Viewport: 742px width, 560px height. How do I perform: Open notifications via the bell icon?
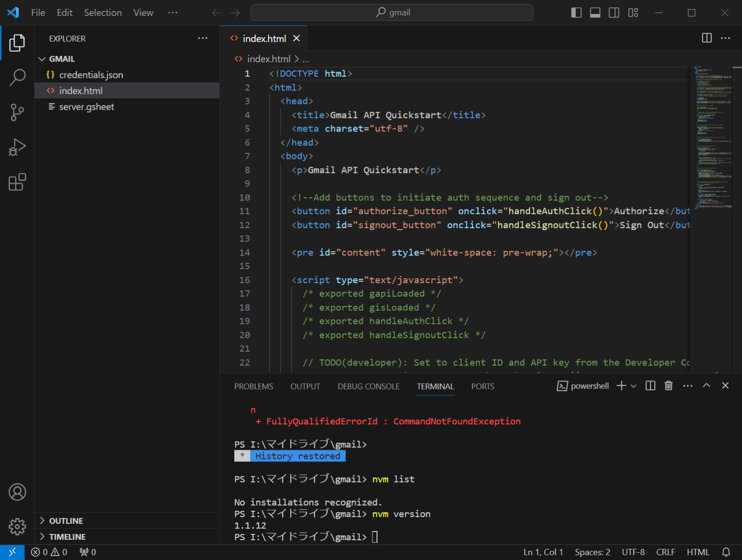726,552
